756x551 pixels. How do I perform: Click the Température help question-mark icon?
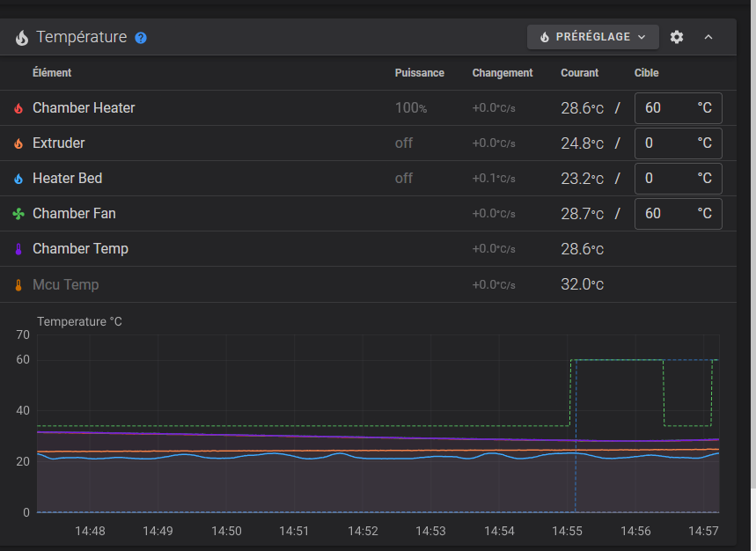pyautogui.click(x=141, y=38)
